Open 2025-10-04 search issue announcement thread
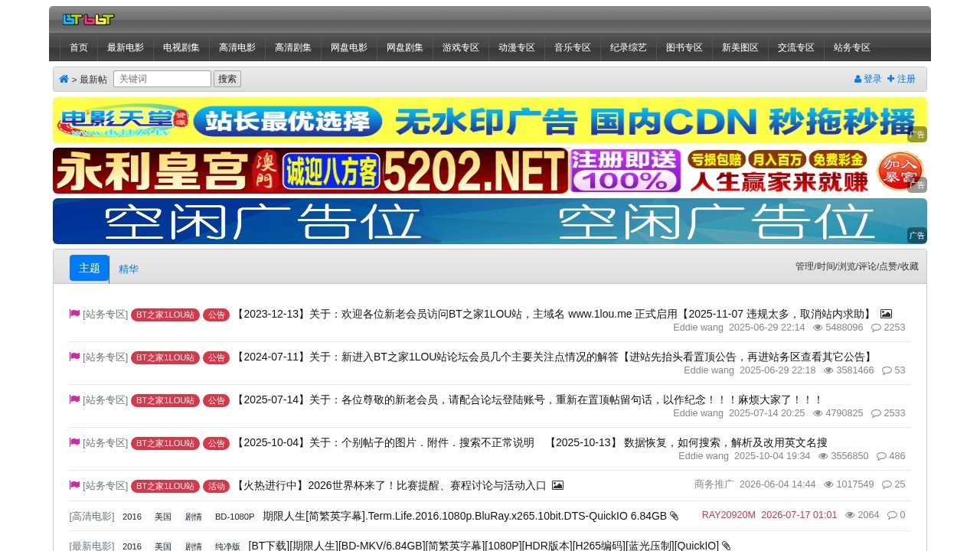This screenshot has height=551, width=980. [531, 442]
